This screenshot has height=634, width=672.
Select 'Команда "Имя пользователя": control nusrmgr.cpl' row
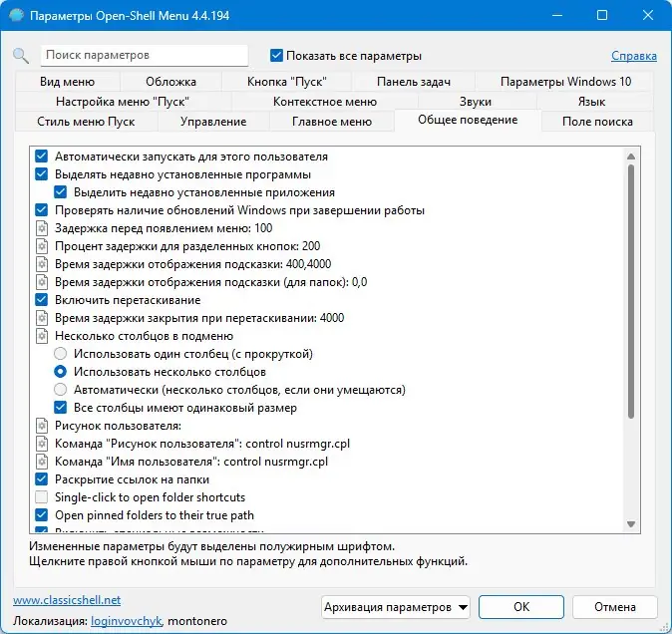pos(191,462)
